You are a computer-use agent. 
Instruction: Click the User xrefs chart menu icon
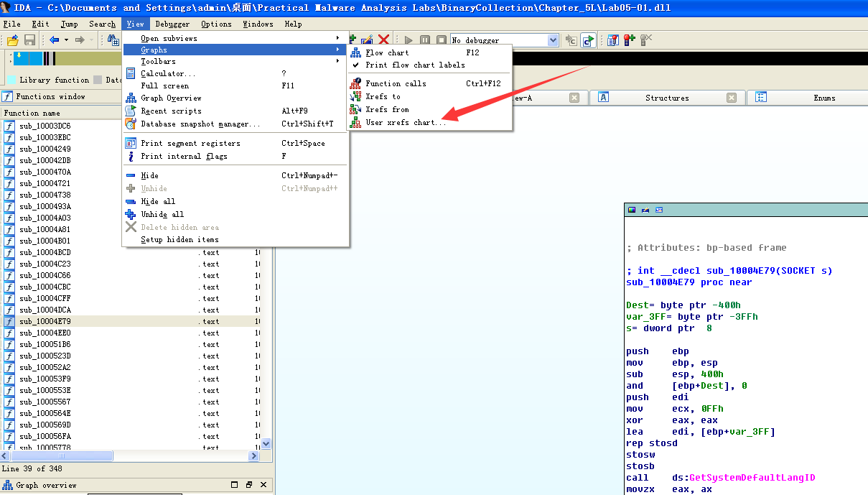(x=355, y=123)
